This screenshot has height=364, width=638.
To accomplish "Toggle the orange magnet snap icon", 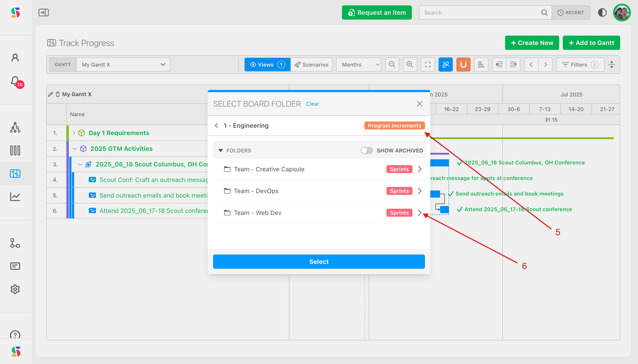I will (x=463, y=65).
